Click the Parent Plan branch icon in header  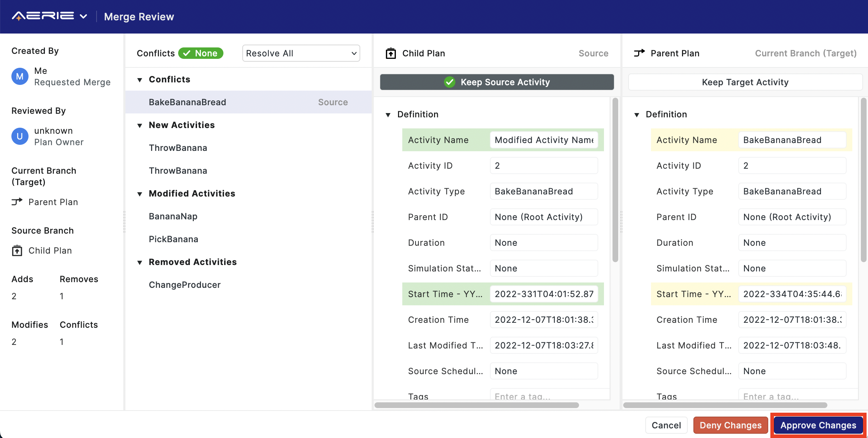639,53
